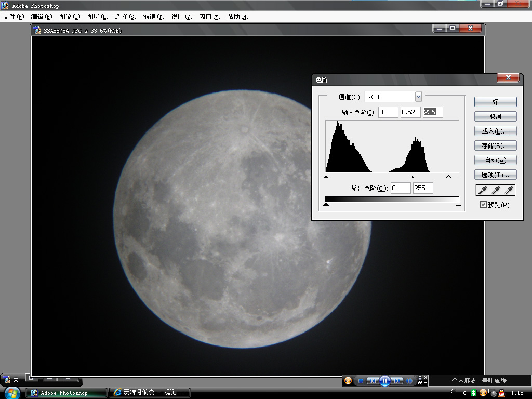Switch to the 玩转月偏食 Internet Explorer taskbar button
The width and height of the screenshot is (532, 399).
[149, 393]
